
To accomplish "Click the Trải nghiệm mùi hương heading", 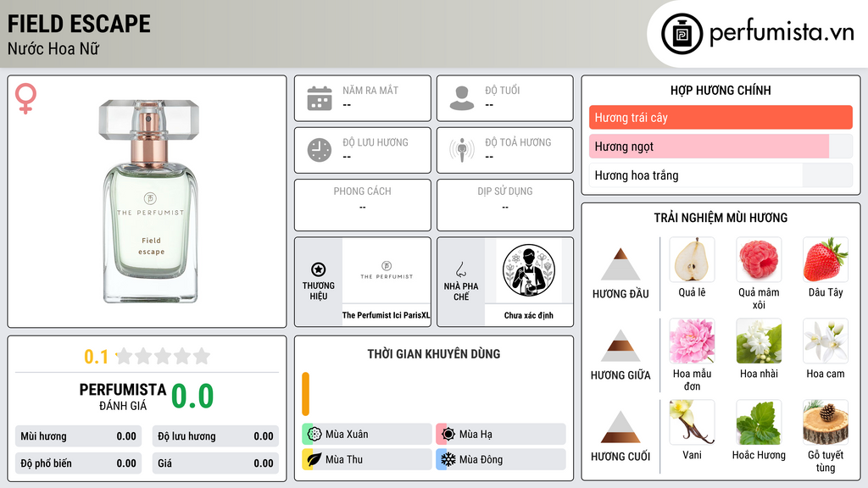I will pos(721,218).
